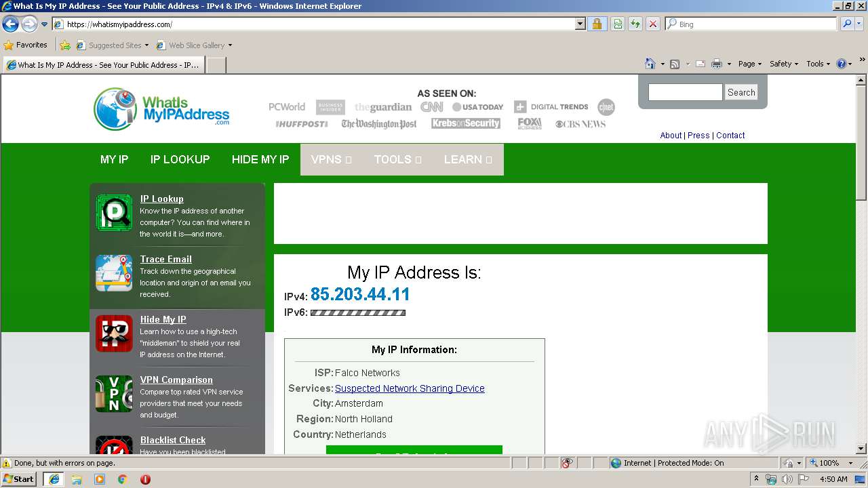The image size is (868, 488).
Task: Go to HIDE MY IP navigation item
Action: 260,159
